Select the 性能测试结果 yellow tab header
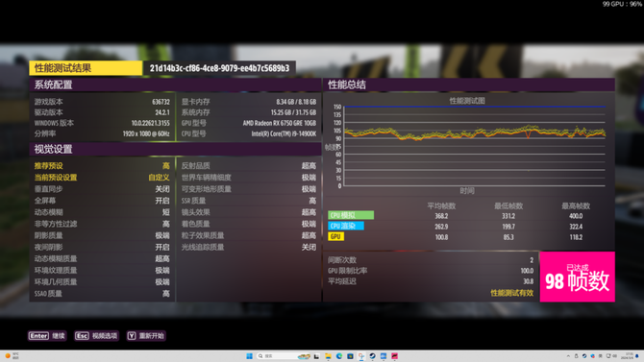The width and height of the screenshot is (644, 362). 86,68
